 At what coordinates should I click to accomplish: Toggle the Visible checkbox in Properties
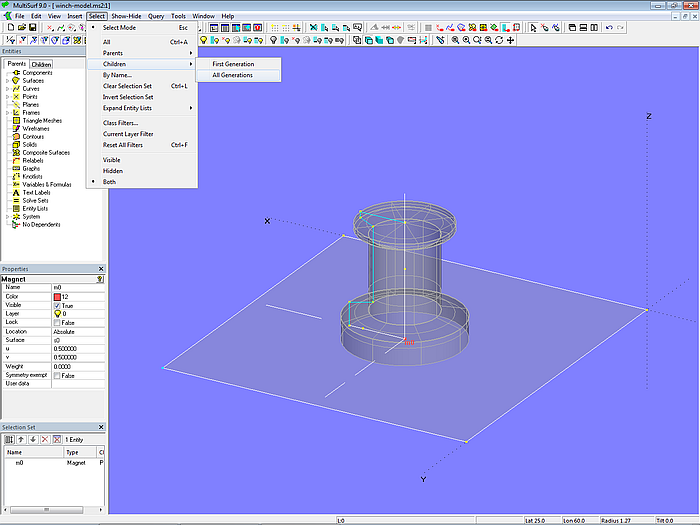point(57,305)
